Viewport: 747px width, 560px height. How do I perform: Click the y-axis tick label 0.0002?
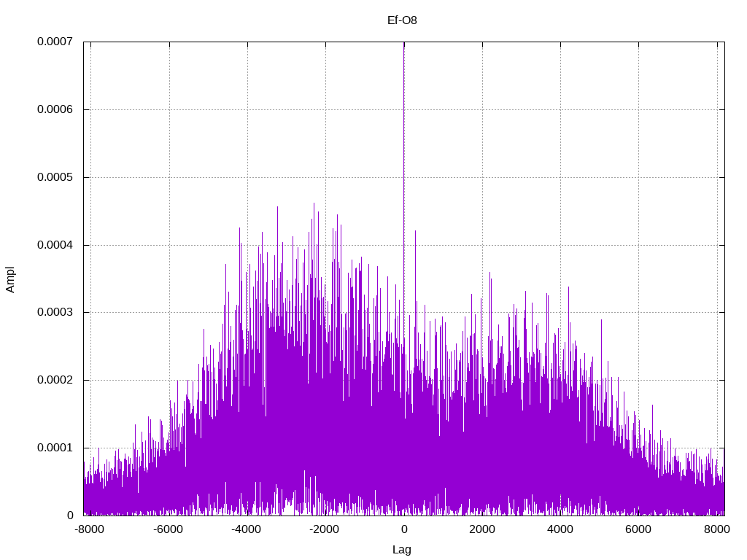pos(55,380)
